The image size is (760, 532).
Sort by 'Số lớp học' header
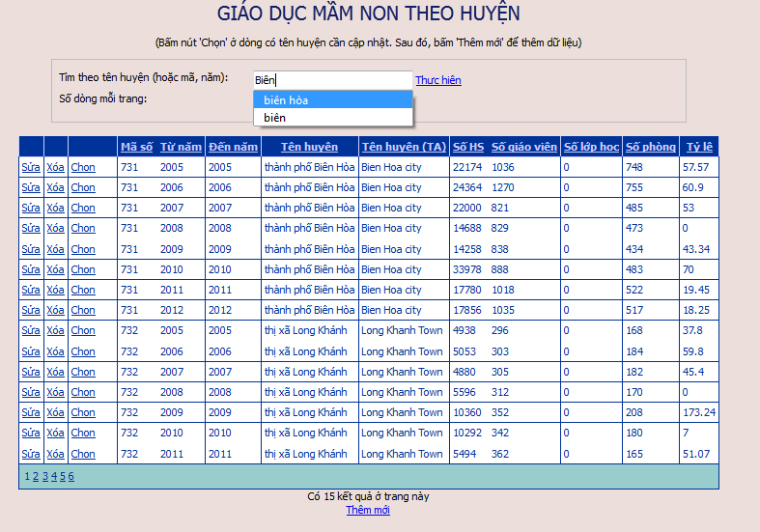591,147
